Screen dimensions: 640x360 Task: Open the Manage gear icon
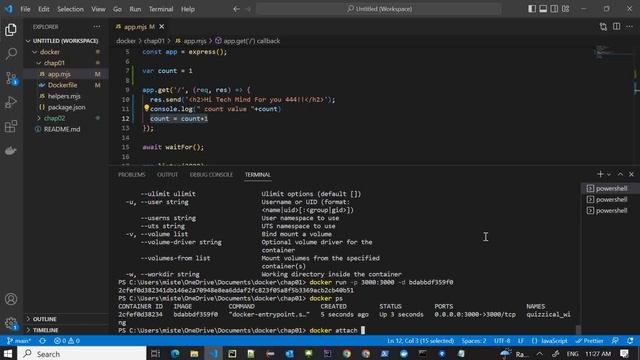pyautogui.click(x=11, y=323)
